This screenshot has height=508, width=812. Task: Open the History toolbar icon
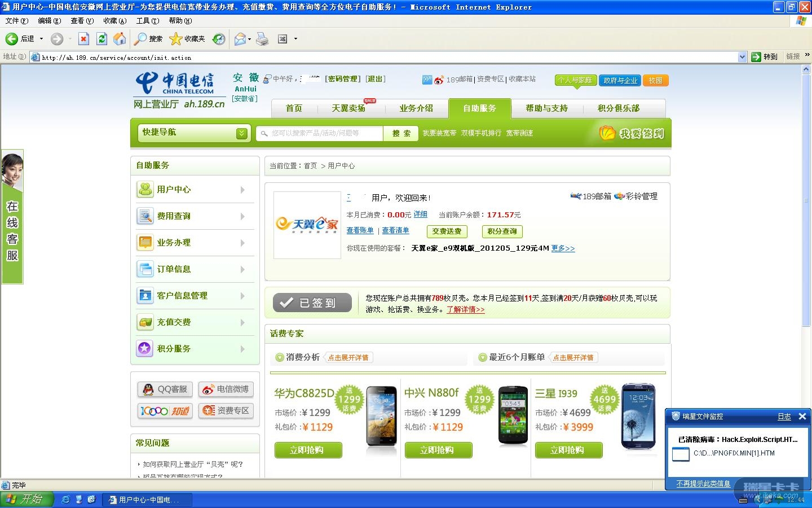pyautogui.click(x=219, y=38)
